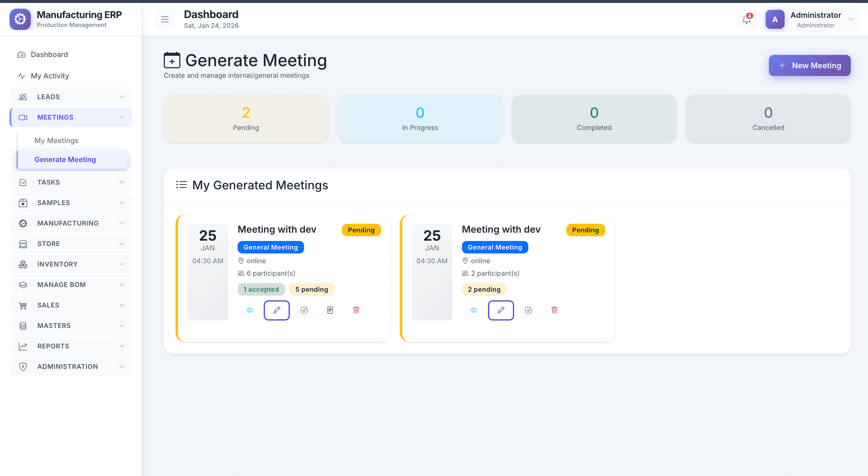
Task: Edit the 6-participant meeting with pencil icon
Action: tap(277, 310)
